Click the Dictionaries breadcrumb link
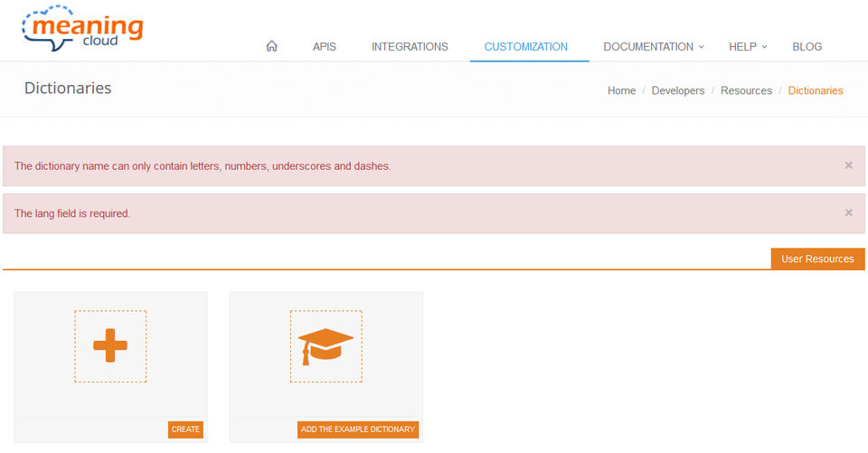This screenshot has height=453, width=868. click(815, 90)
